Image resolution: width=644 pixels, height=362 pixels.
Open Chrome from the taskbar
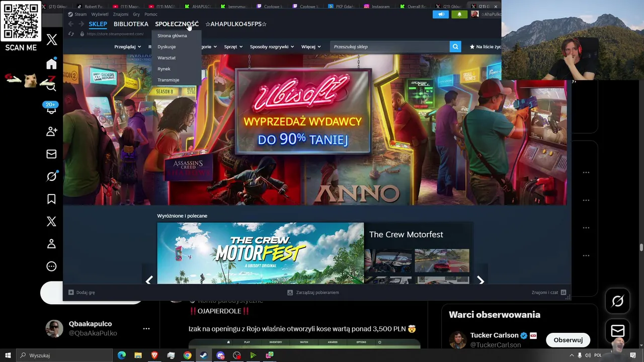point(187,355)
